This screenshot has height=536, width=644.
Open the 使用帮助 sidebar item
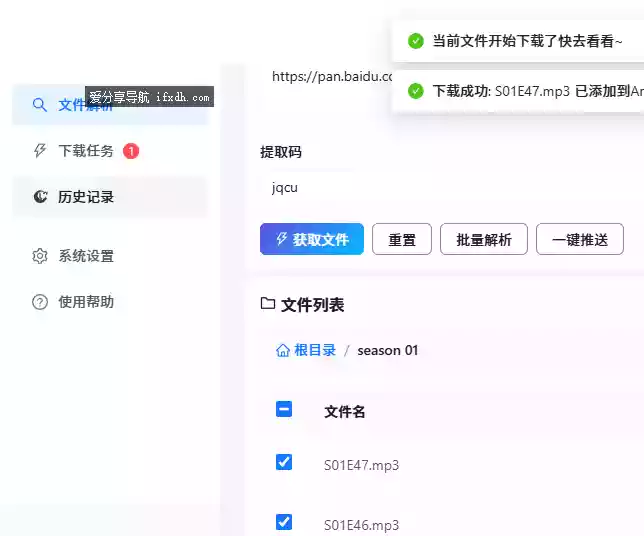click(110, 302)
